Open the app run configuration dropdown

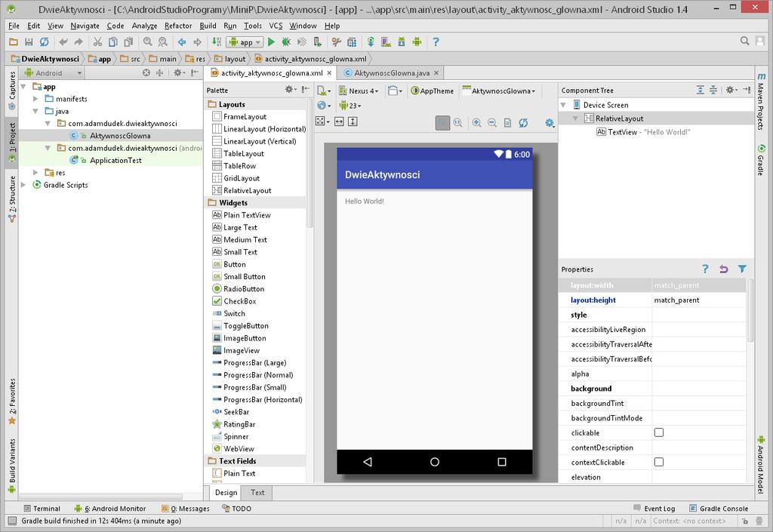click(244, 42)
